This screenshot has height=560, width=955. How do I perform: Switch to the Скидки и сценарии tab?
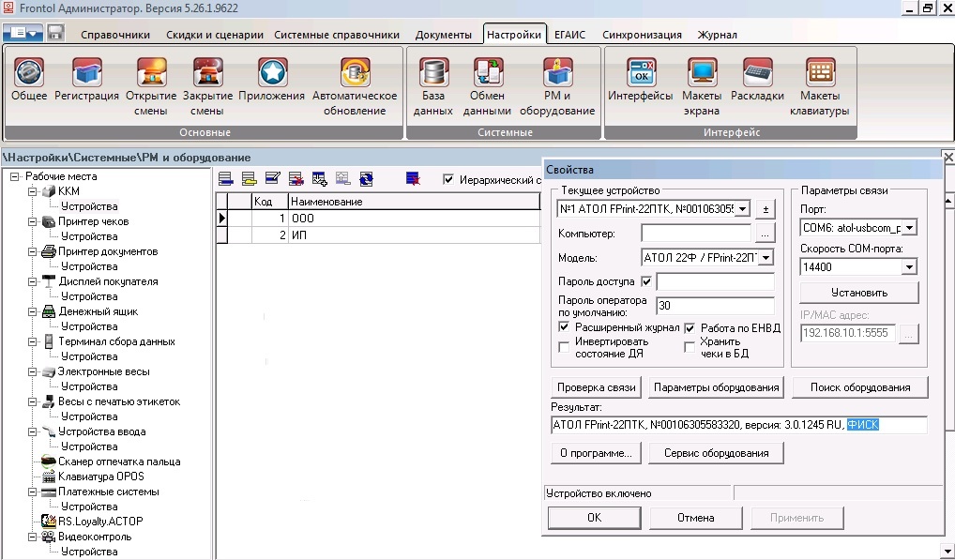215,35
